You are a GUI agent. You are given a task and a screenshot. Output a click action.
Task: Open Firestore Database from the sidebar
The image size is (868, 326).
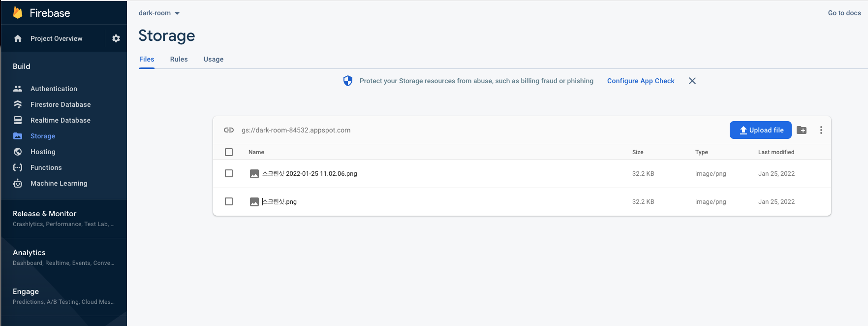[61, 104]
